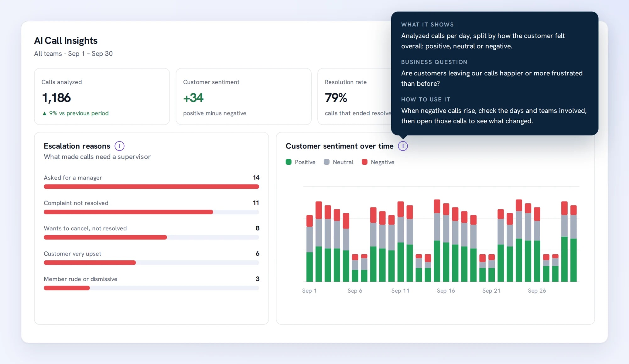Screen dimensions: 629x364
Task: Open the Resolution rate 79% card
Action: pos(354,97)
